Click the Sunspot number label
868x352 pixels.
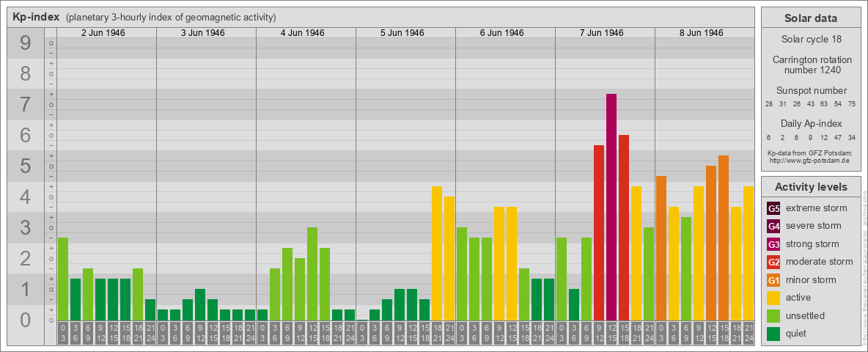point(810,90)
